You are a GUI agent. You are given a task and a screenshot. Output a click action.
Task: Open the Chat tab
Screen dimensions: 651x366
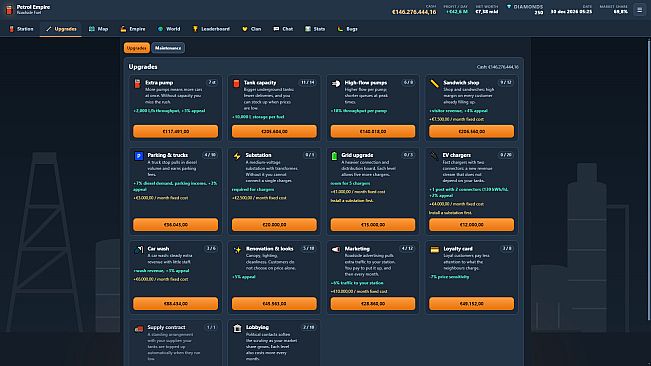(x=283, y=29)
